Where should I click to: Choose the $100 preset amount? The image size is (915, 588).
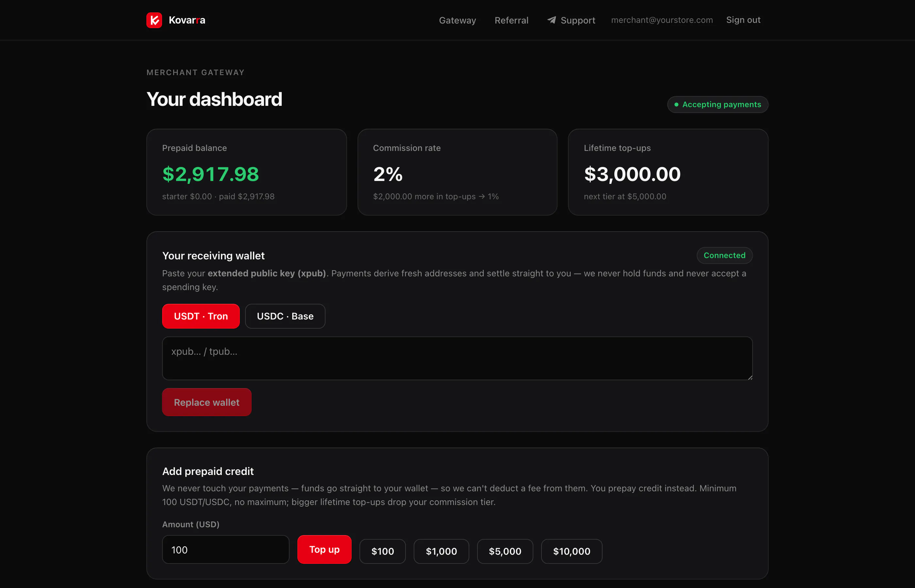coord(382,551)
